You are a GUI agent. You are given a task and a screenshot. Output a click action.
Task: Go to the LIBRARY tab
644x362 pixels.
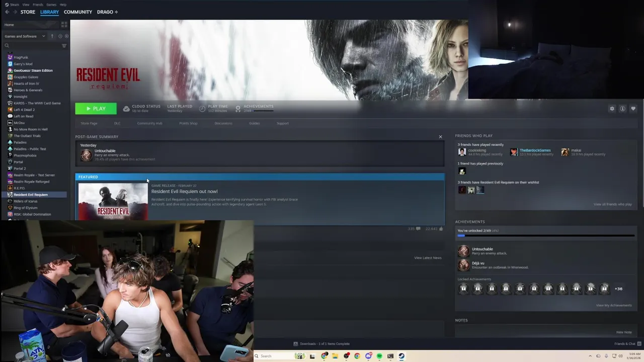point(49,12)
